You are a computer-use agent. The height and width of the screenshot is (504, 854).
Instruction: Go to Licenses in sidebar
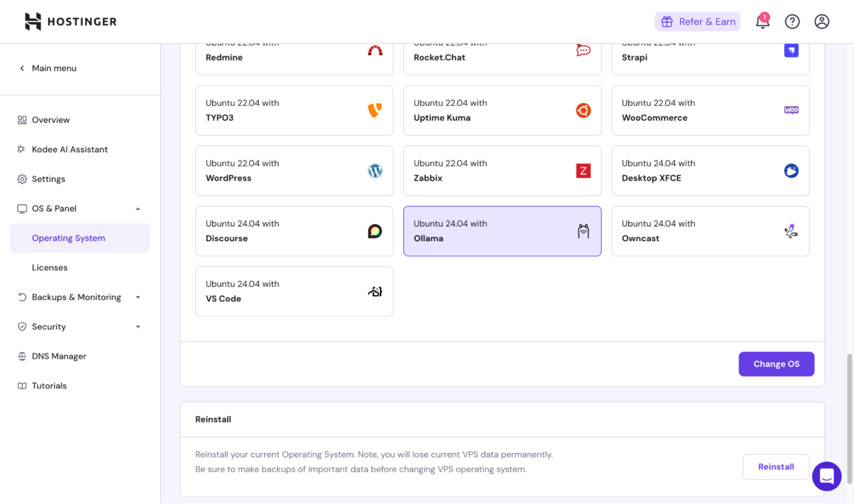pos(49,268)
